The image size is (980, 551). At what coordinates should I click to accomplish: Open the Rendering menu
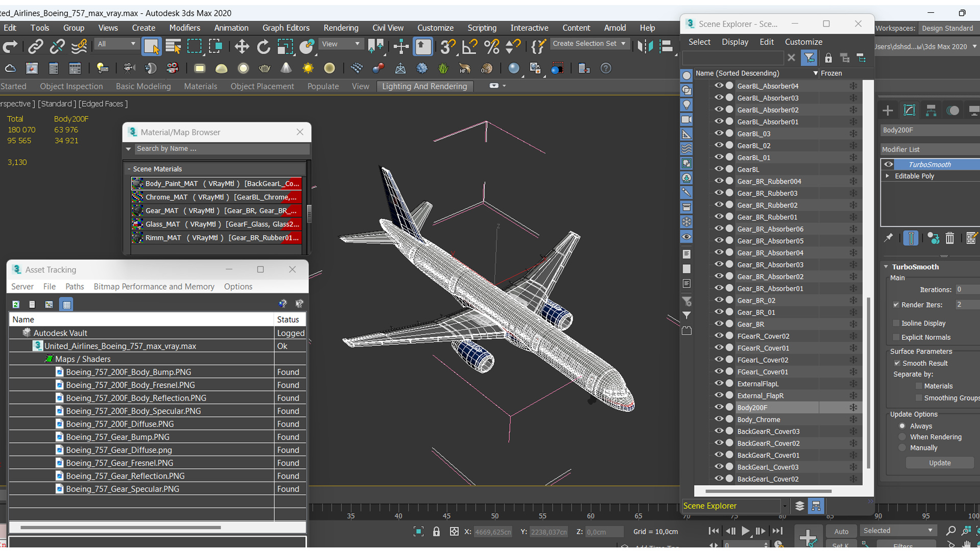(x=341, y=28)
